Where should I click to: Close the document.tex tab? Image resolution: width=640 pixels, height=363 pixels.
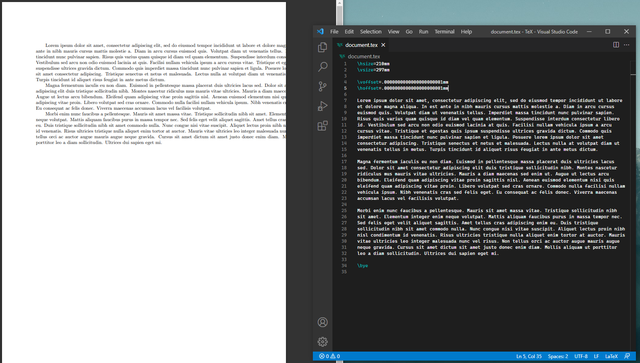[383, 45]
